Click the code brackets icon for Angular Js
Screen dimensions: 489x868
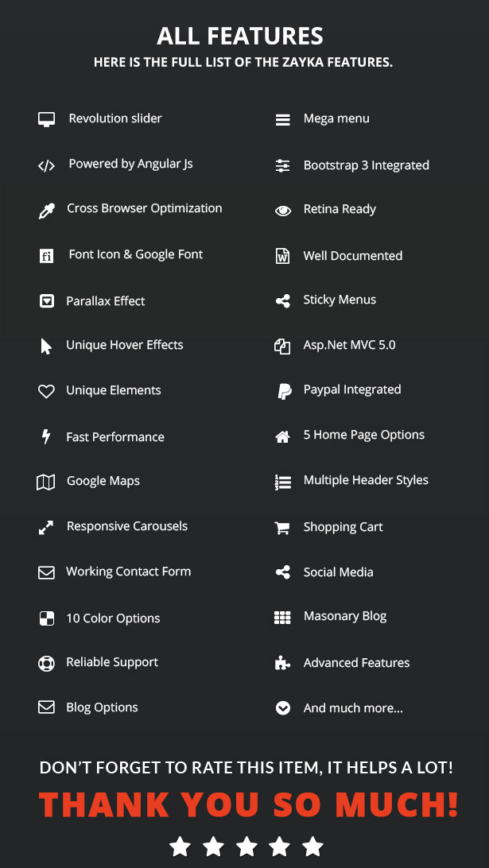coord(47,165)
